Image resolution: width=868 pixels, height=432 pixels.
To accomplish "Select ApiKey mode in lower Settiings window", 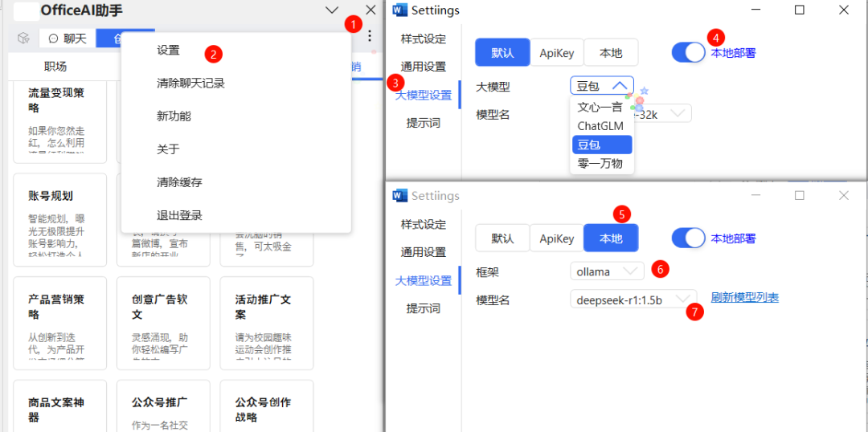I will click(x=557, y=238).
